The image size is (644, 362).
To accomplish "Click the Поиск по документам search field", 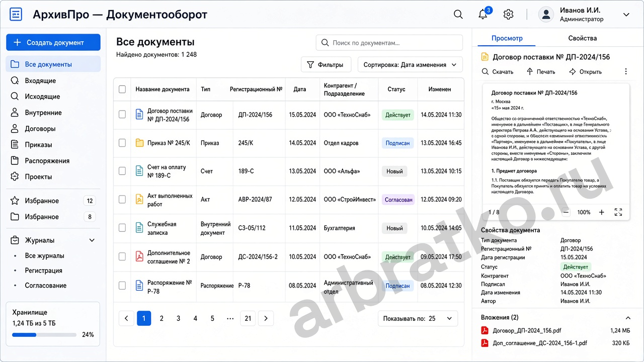I will 389,43.
